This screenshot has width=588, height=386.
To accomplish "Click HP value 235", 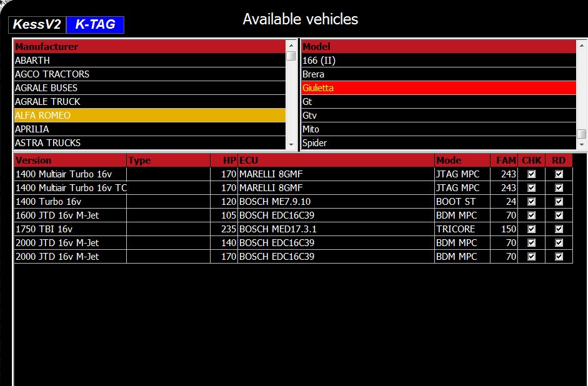I will pos(224,229).
